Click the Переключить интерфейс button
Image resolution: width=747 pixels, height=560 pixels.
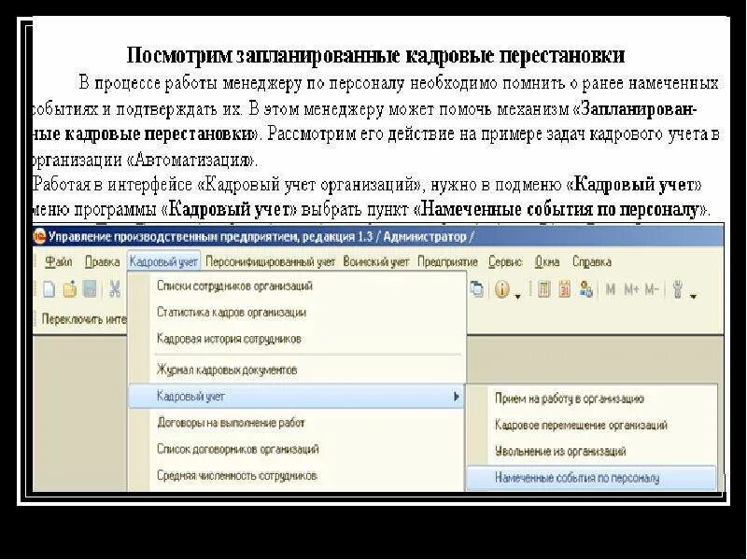[84, 318]
